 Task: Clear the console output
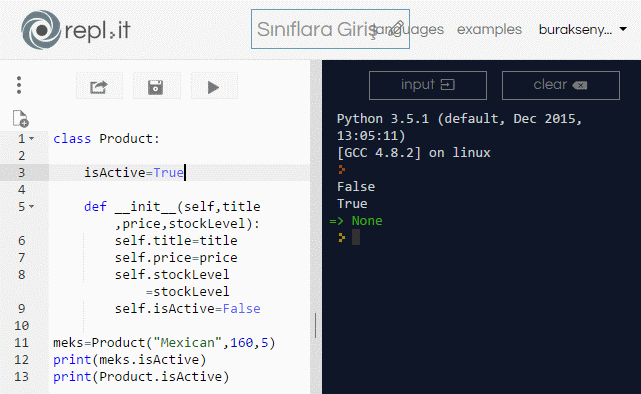click(560, 85)
